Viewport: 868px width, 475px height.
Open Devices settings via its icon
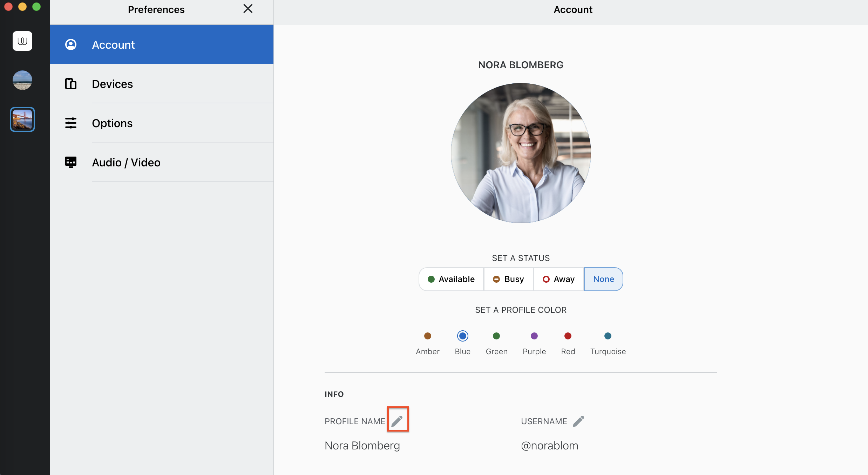pyautogui.click(x=71, y=84)
